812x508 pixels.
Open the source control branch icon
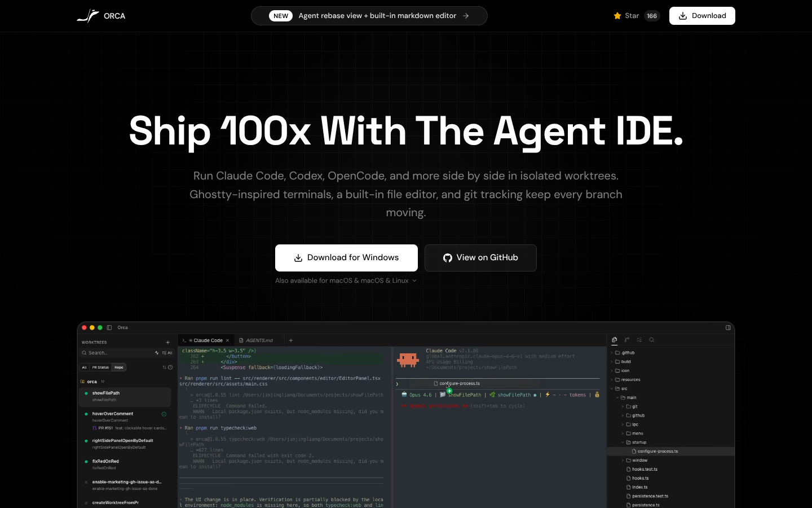(x=627, y=340)
